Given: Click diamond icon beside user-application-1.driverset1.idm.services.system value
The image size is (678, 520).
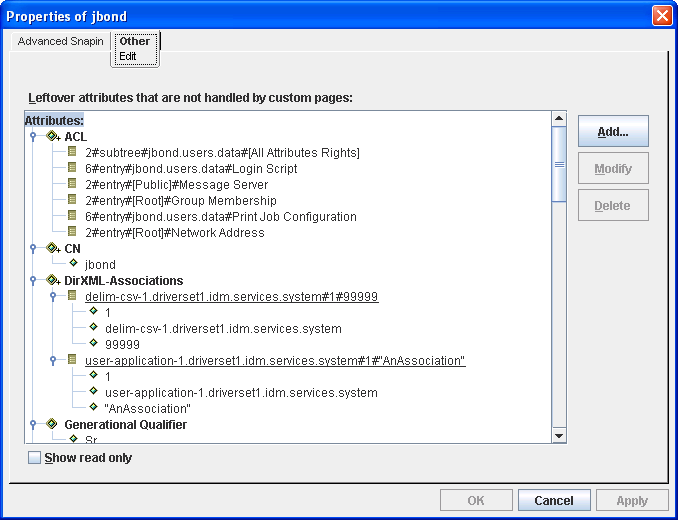Looking at the screenshot, I should (93, 391).
